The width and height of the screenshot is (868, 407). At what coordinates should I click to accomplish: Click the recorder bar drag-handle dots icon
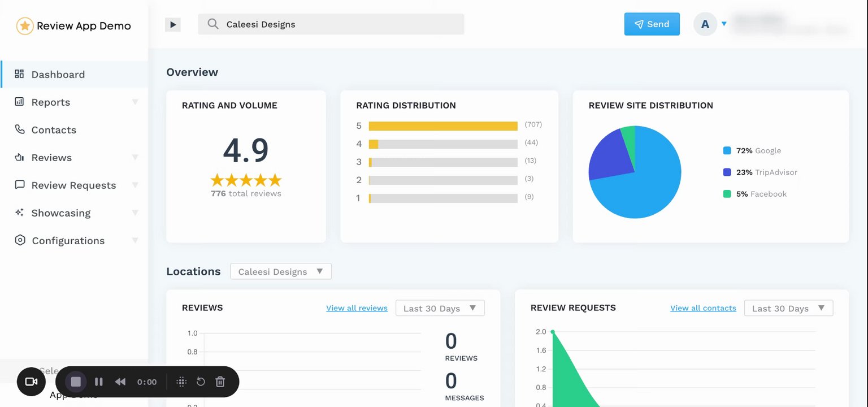pyautogui.click(x=181, y=382)
